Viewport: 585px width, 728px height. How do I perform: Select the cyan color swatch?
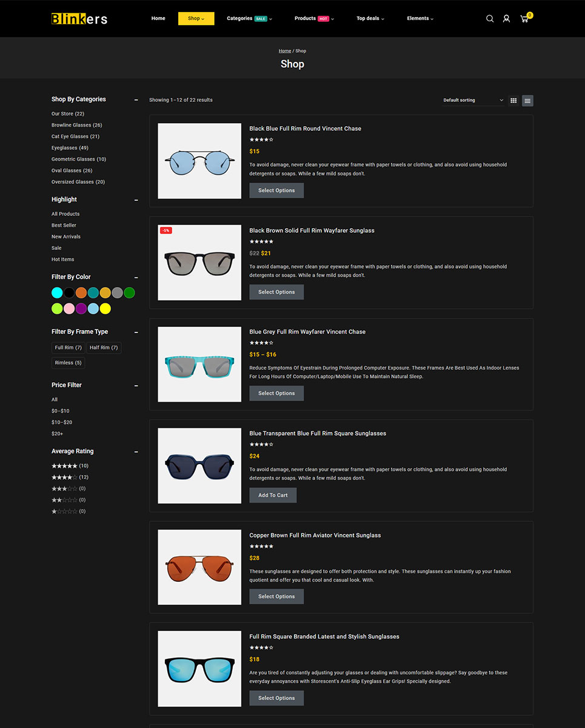[57, 293]
